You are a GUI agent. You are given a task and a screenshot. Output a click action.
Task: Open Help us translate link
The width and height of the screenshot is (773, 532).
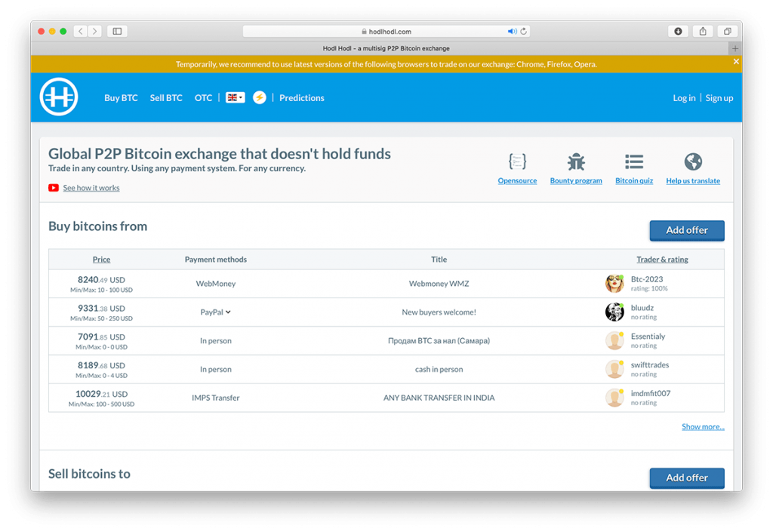point(693,181)
